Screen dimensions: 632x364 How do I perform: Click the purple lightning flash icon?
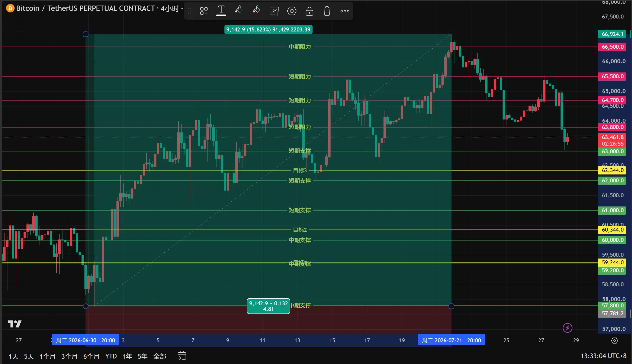point(567,328)
